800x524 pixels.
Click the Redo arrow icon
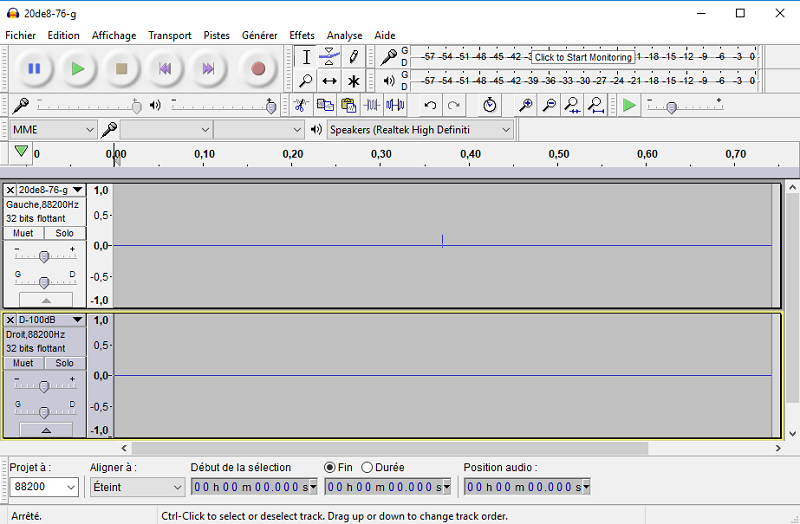[x=453, y=106]
